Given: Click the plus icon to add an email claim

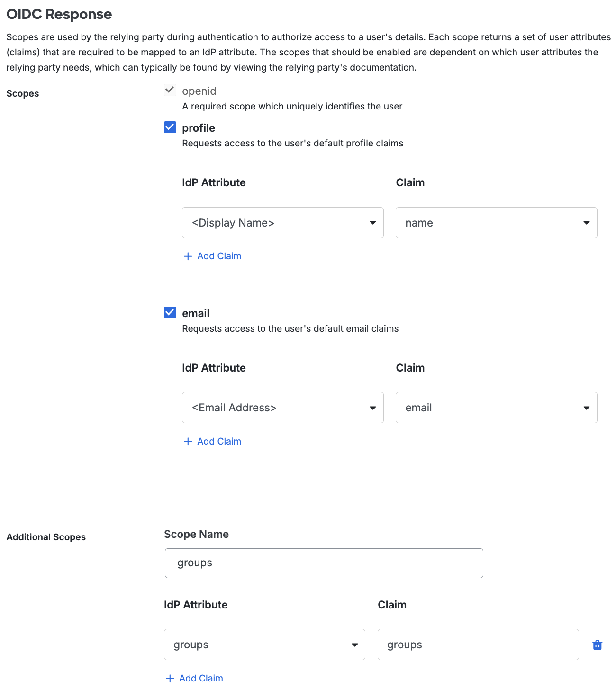Looking at the screenshot, I should click(187, 441).
